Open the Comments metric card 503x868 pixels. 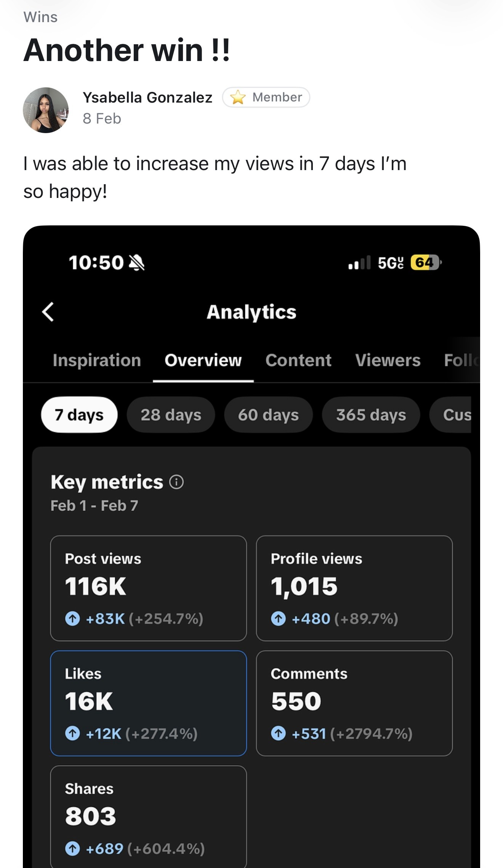pos(354,703)
